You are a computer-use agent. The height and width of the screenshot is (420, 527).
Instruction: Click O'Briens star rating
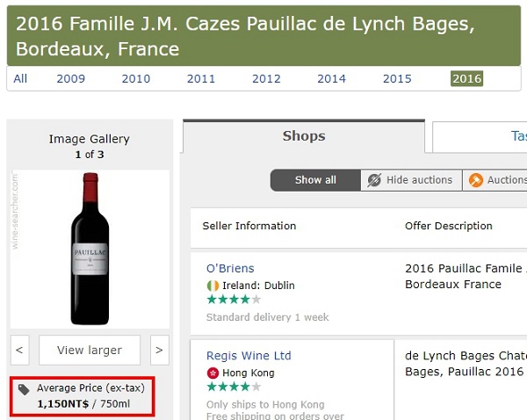234,300
